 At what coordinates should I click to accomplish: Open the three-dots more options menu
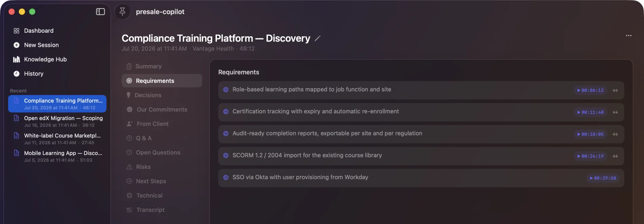pyautogui.click(x=628, y=36)
